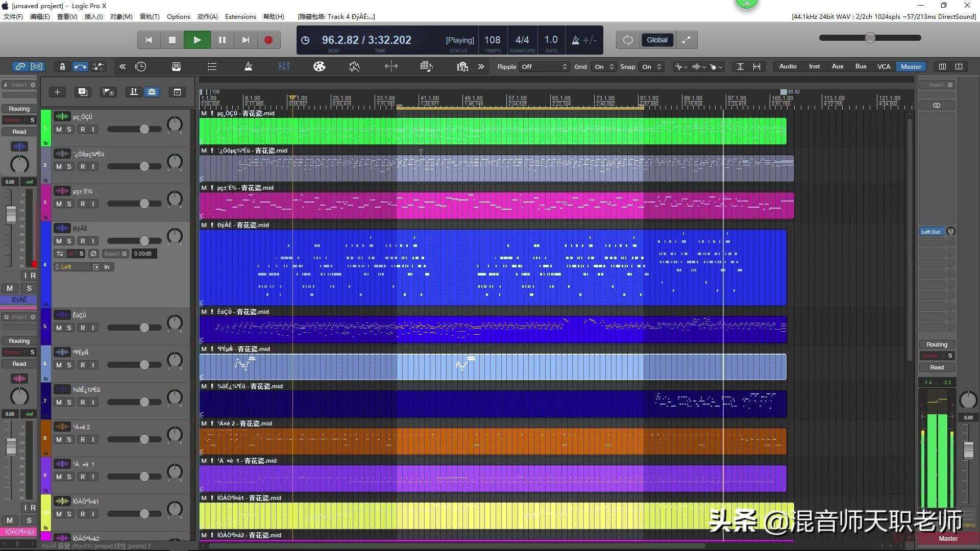Open the Options menu
The width and height of the screenshot is (980, 551).
[x=178, y=16]
